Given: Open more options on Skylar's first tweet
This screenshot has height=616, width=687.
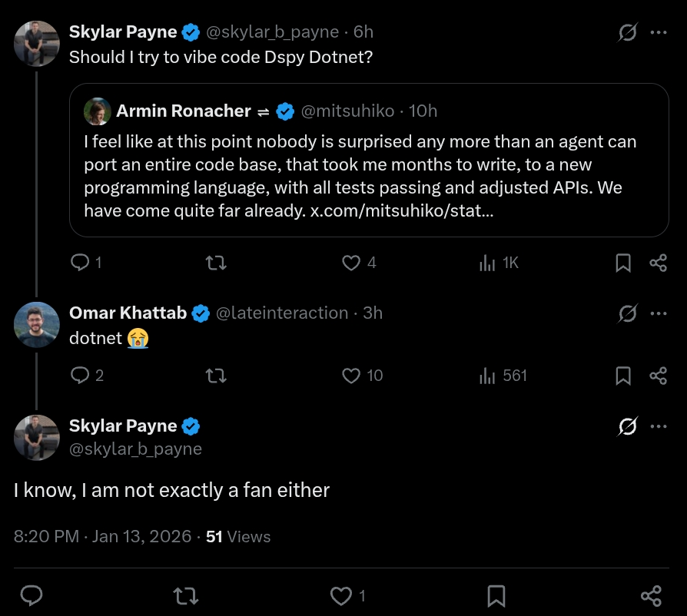Looking at the screenshot, I should [659, 32].
